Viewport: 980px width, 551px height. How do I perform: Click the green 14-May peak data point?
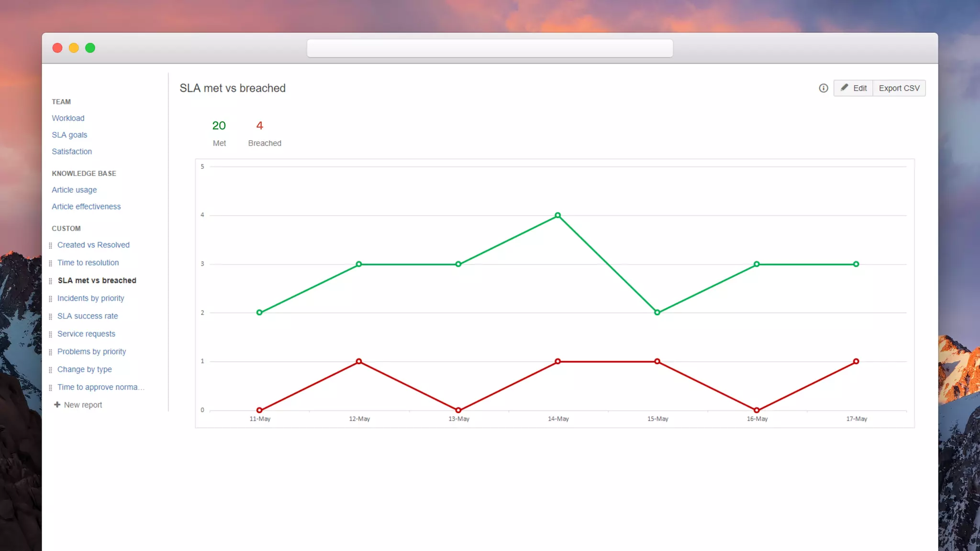click(557, 215)
